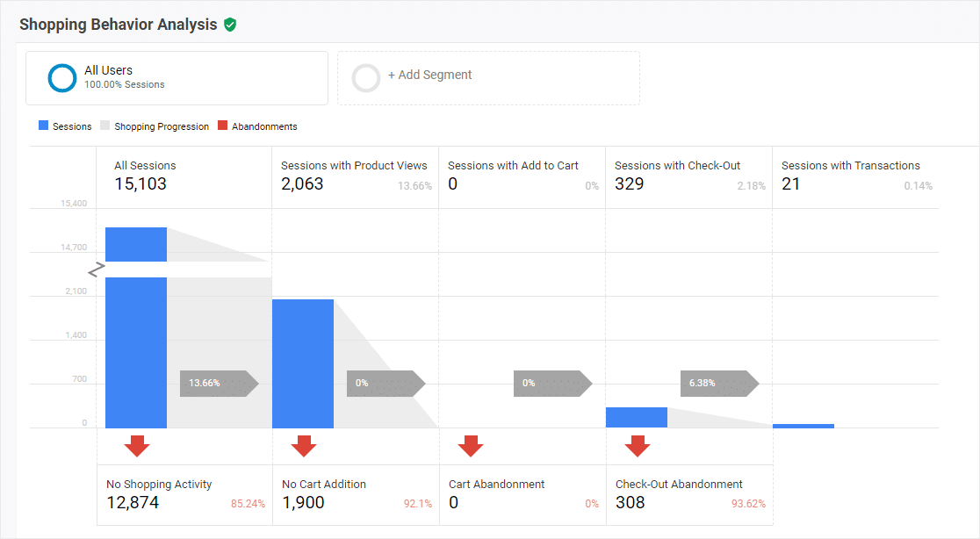
Task: Click the red Abandonments legend swatch
Action: pyautogui.click(x=222, y=126)
